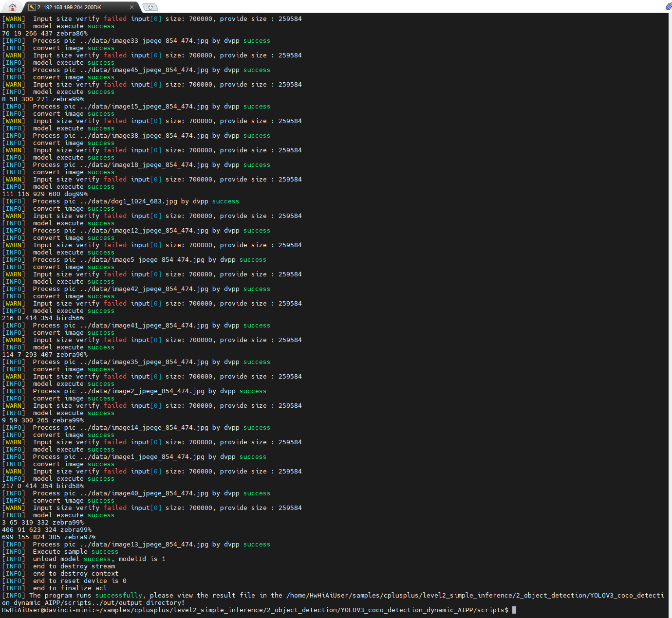Click the result '217 0 414 354 bird58%'

tap(43, 486)
